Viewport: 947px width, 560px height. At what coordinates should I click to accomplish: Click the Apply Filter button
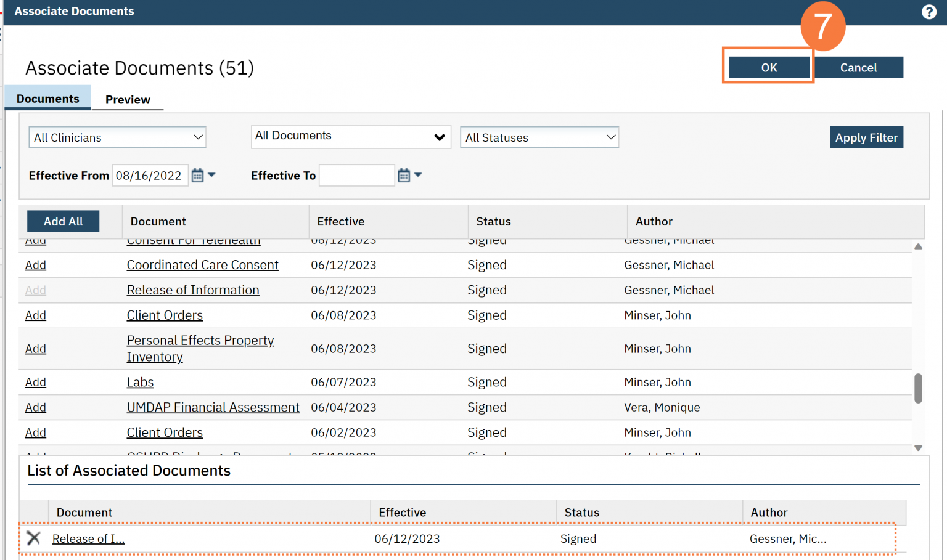pos(866,137)
